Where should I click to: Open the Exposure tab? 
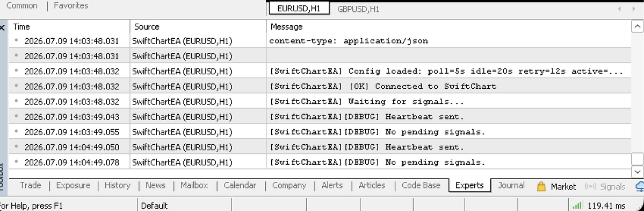tap(73, 186)
